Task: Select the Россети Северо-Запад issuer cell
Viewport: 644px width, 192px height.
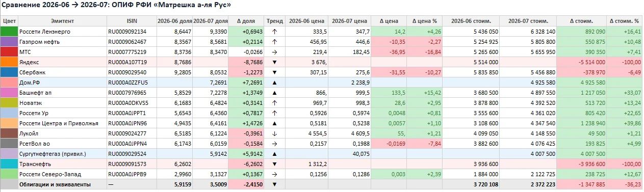Action: click(x=62, y=174)
